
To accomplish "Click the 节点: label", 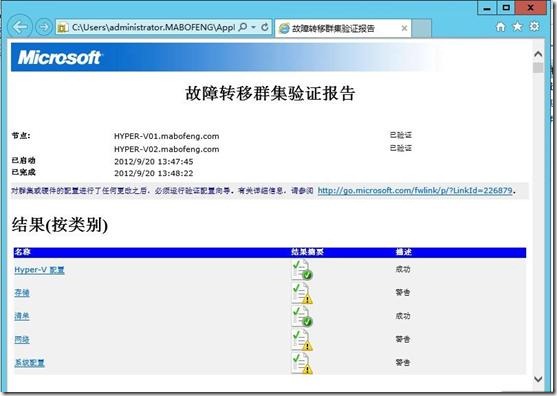I will [x=21, y=135].
